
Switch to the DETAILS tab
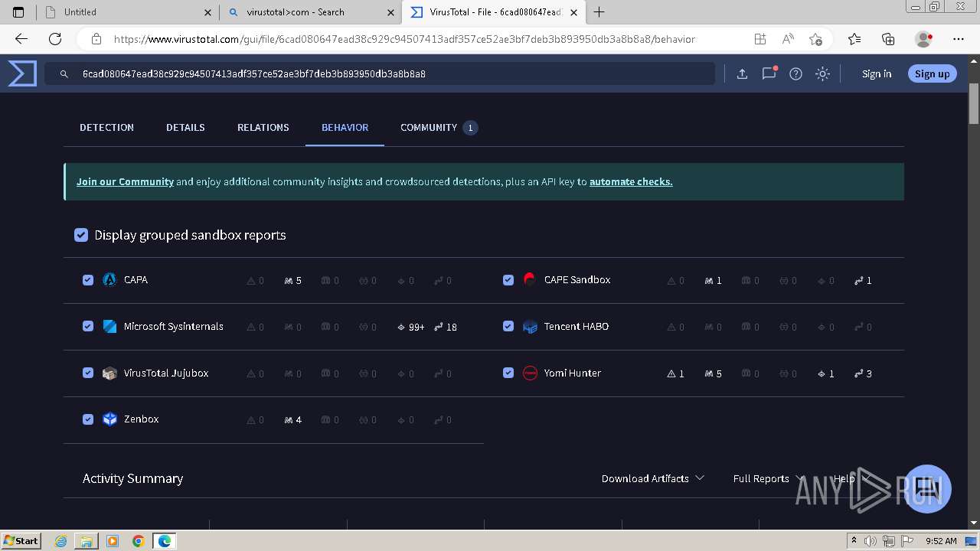point(185,128)
